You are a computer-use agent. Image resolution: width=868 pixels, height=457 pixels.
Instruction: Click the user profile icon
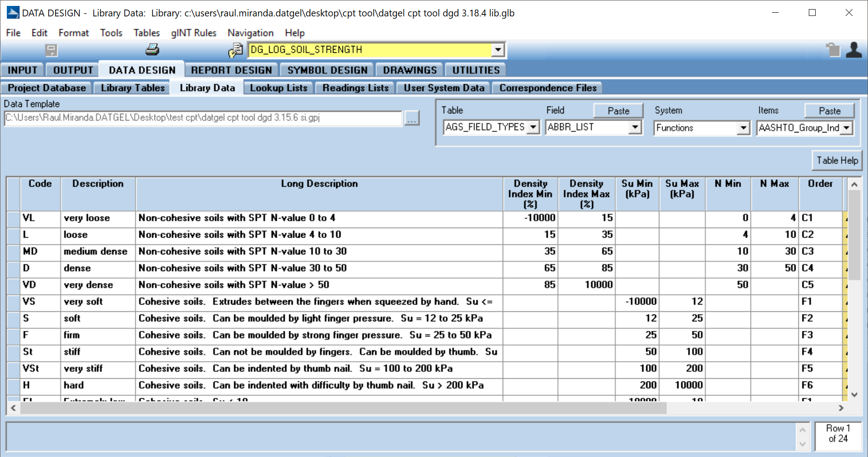(853, 50)
